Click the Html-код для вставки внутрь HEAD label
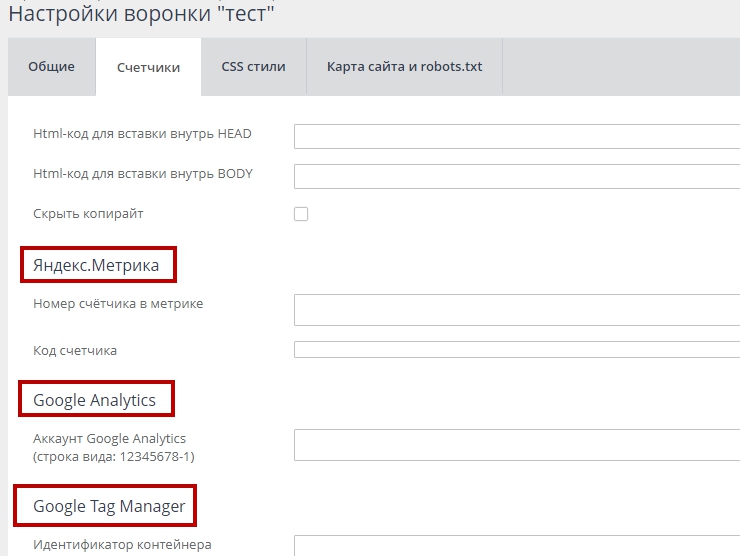Image resolution: width=740 pixels, height=556 pixels. pos(142,134)
